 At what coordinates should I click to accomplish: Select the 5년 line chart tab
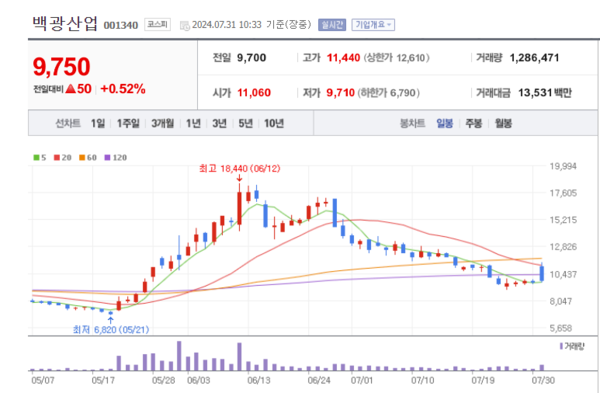246,123
